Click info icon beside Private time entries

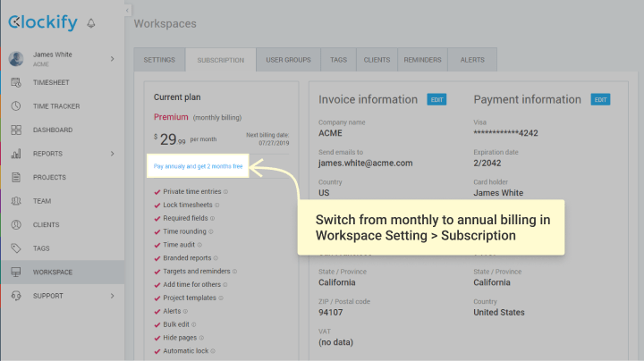click(x=225, y=191)
